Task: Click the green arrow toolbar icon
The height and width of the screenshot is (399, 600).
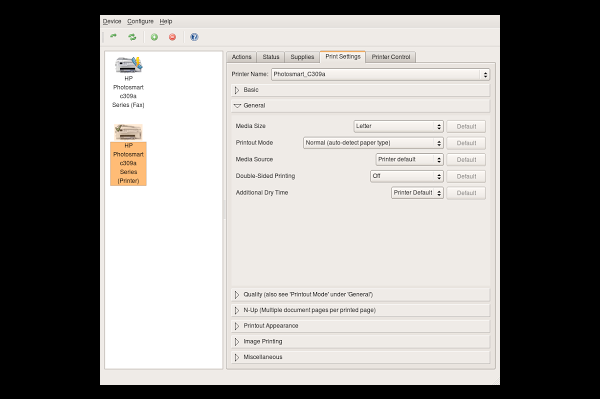Action: 113,37
